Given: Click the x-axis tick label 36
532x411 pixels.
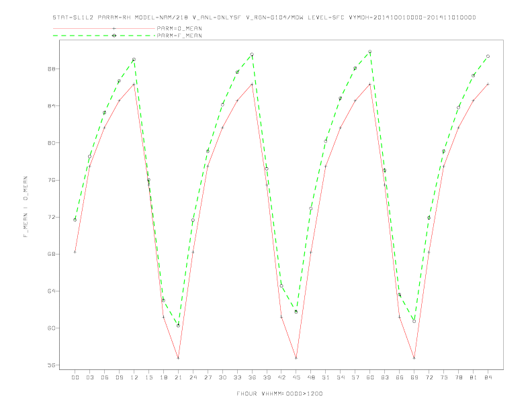Looking at the screenshot, I should point(252,377).
